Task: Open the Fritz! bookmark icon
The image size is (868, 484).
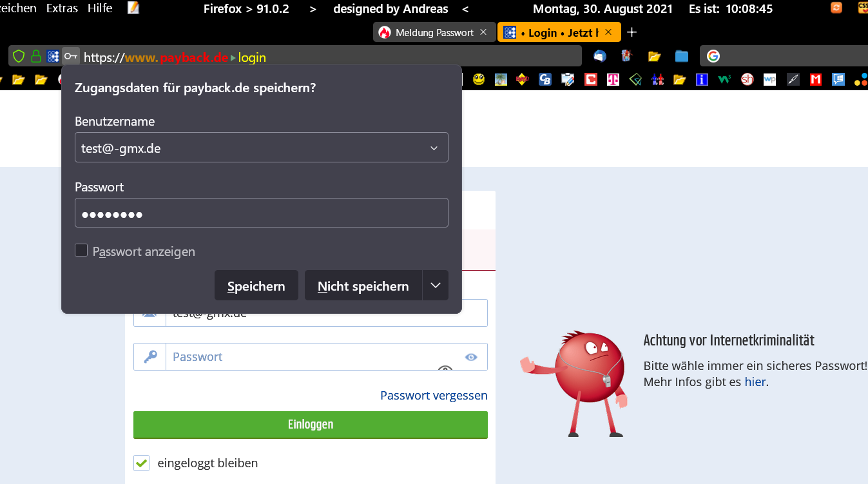Action: coord(523,80)
